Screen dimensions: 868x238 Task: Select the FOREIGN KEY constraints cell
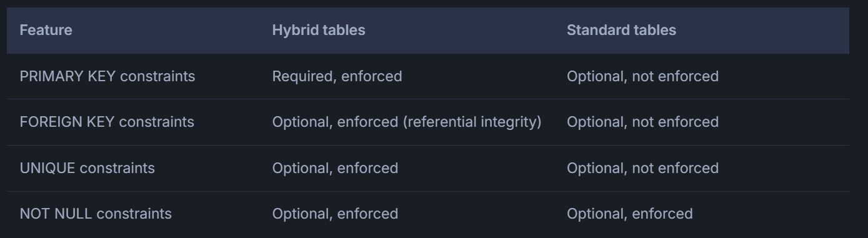(x=107, y=122)
